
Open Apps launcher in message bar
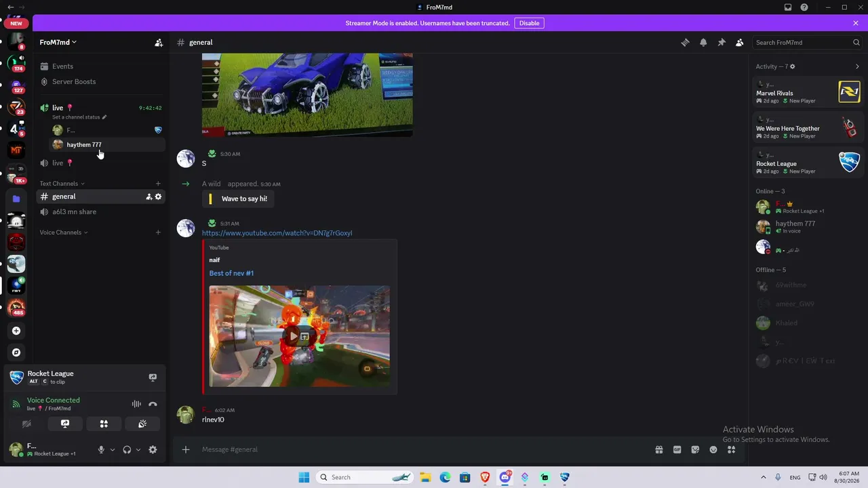[732, 449]
